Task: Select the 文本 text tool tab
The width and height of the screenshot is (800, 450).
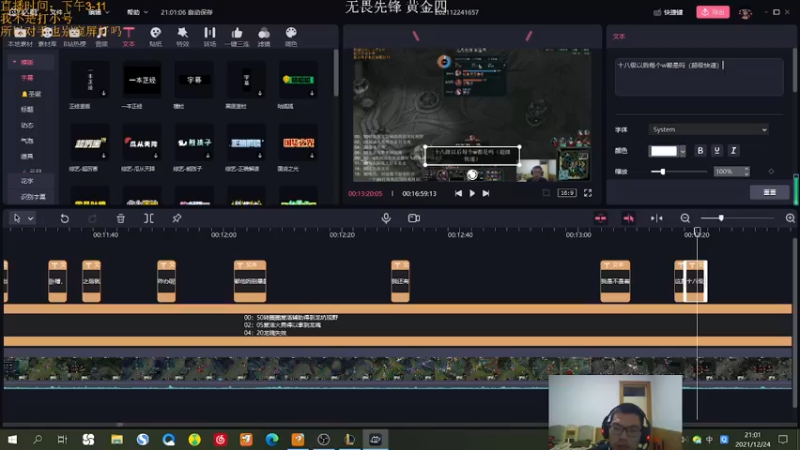Action: pyautogui.click(x=129, y=37)
